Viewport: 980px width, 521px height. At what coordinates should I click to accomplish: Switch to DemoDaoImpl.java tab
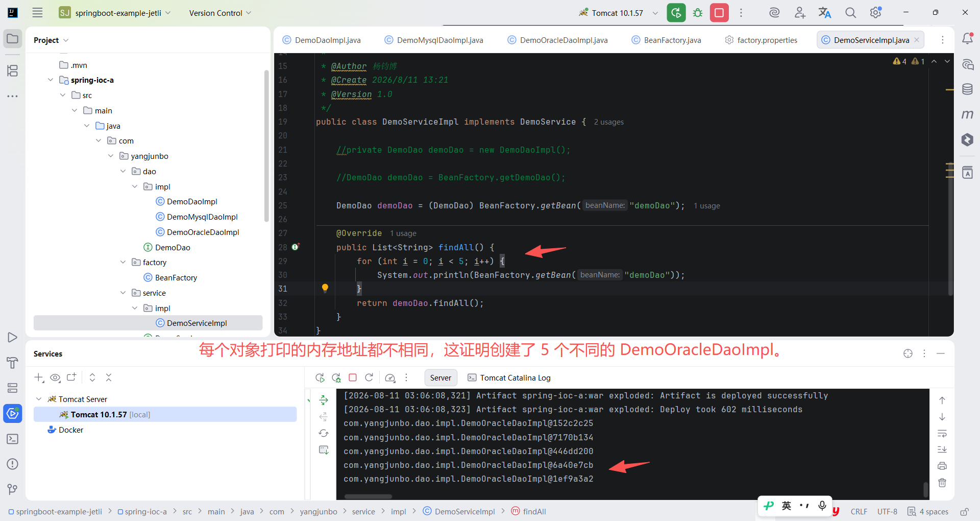322,40
